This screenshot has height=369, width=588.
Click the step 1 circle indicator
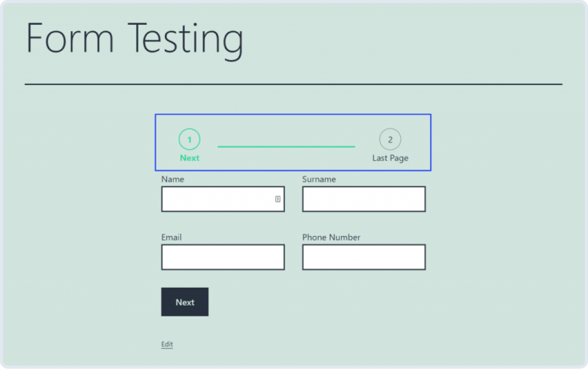pos(190,139)
